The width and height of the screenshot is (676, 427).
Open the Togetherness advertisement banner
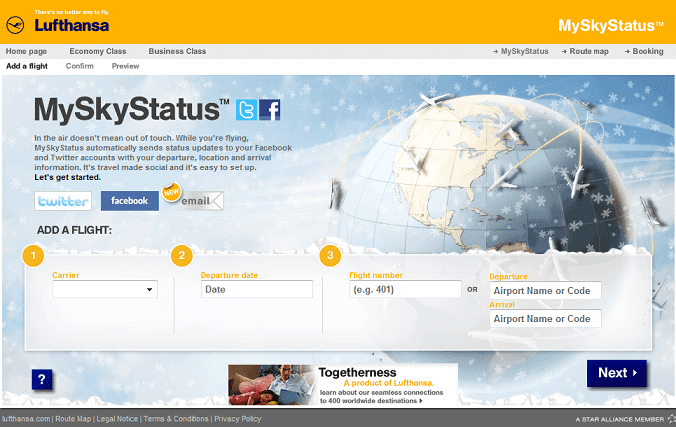[343, 384]
